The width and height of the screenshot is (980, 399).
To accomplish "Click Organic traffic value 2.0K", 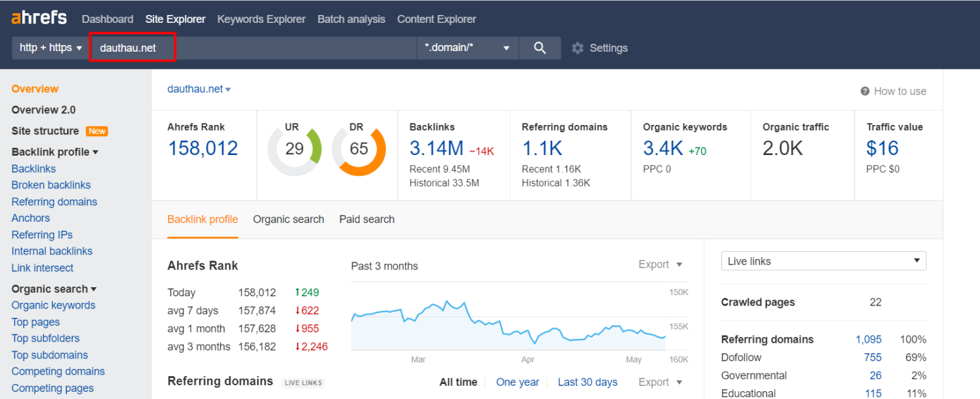I will (783, 148).
